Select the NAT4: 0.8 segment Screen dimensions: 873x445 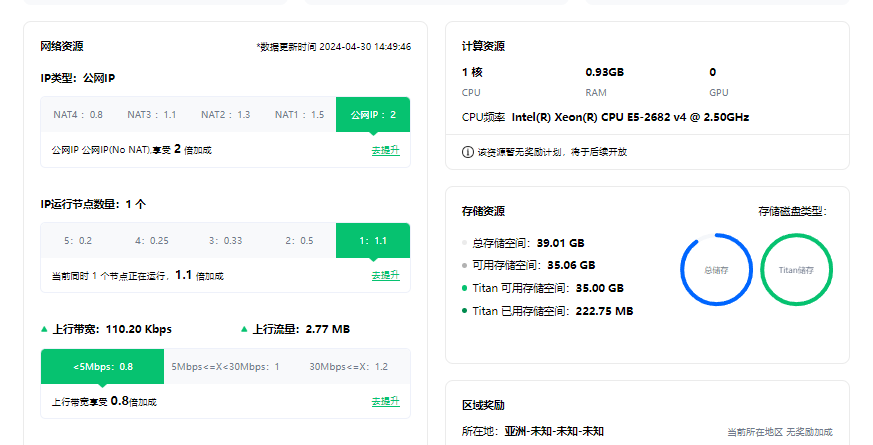tap(78, 115)
